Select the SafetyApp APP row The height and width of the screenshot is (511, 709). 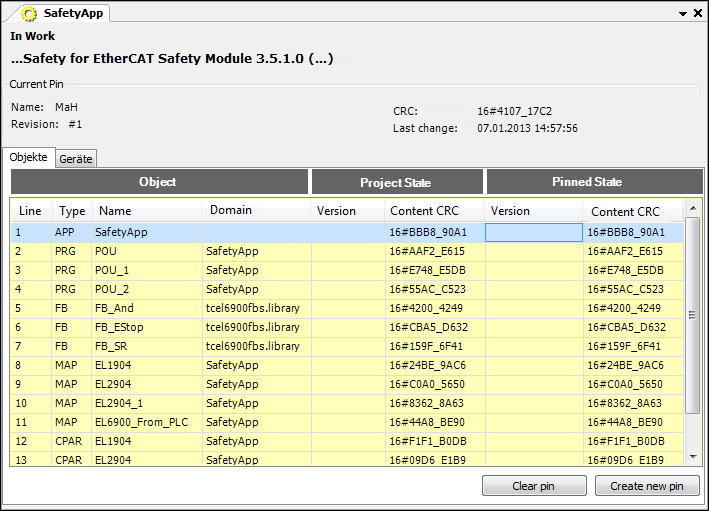coord(120,232)
